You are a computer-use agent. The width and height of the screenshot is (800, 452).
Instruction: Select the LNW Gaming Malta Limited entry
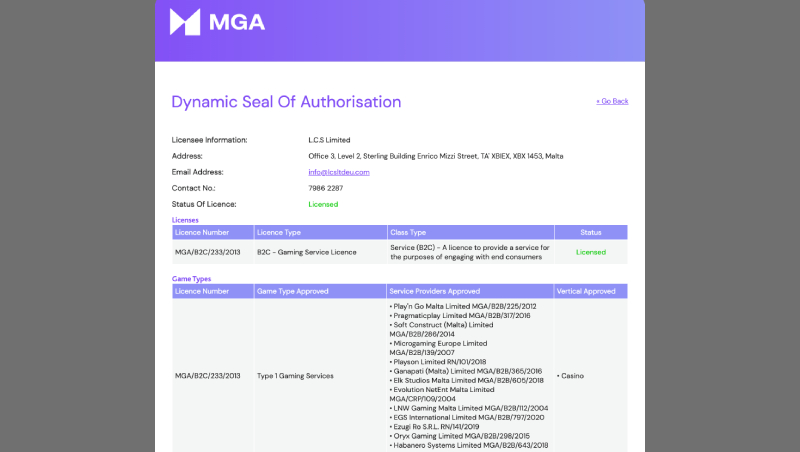(x=469, y=408)
